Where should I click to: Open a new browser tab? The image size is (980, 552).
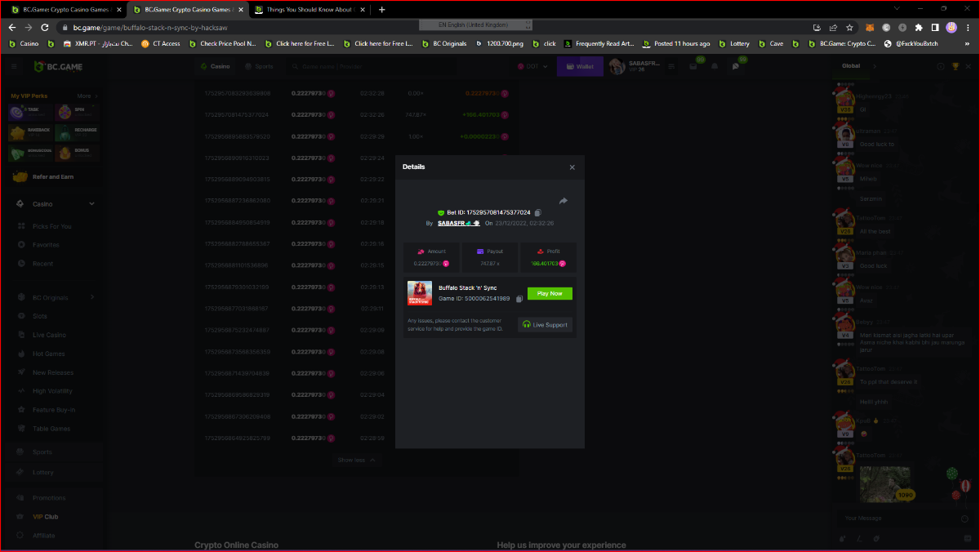click(x=382, y=10)
